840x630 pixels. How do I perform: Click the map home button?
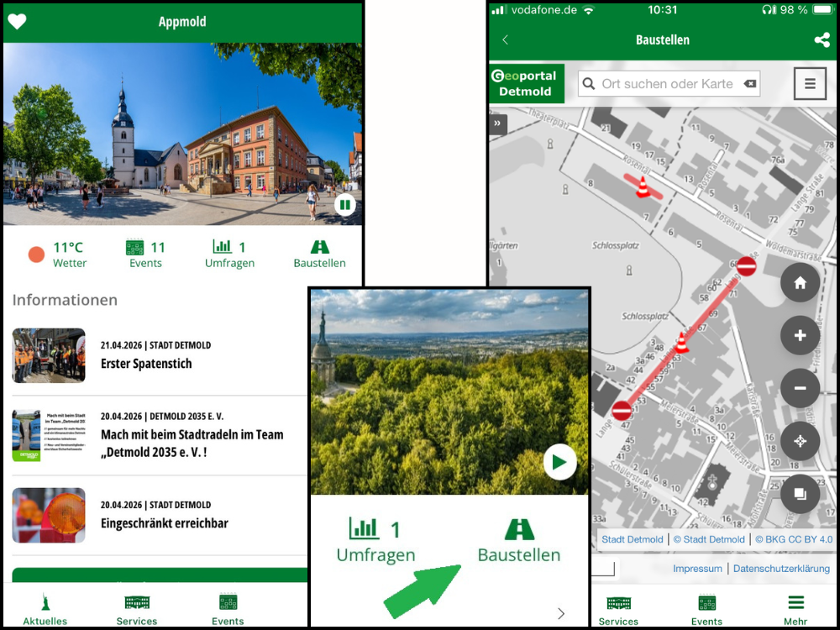coord(800,283)
